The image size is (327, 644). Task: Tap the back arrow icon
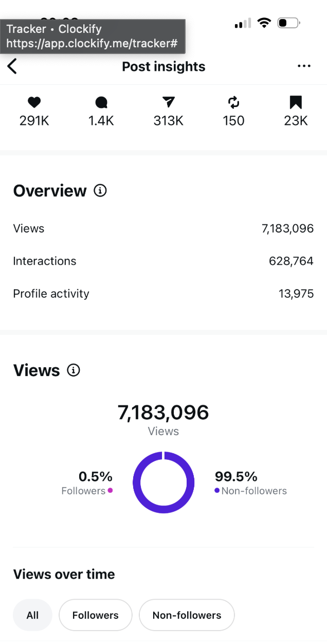[x=12, y=66]
